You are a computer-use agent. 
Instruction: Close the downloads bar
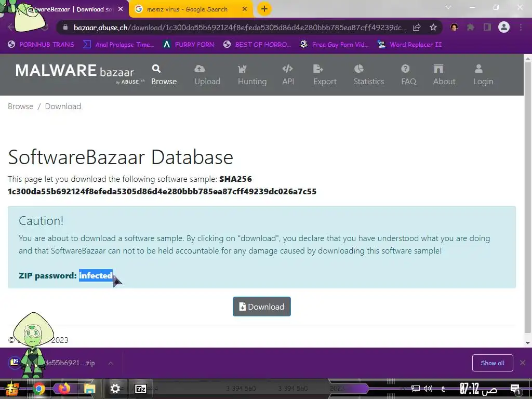(x=523, y=363)
